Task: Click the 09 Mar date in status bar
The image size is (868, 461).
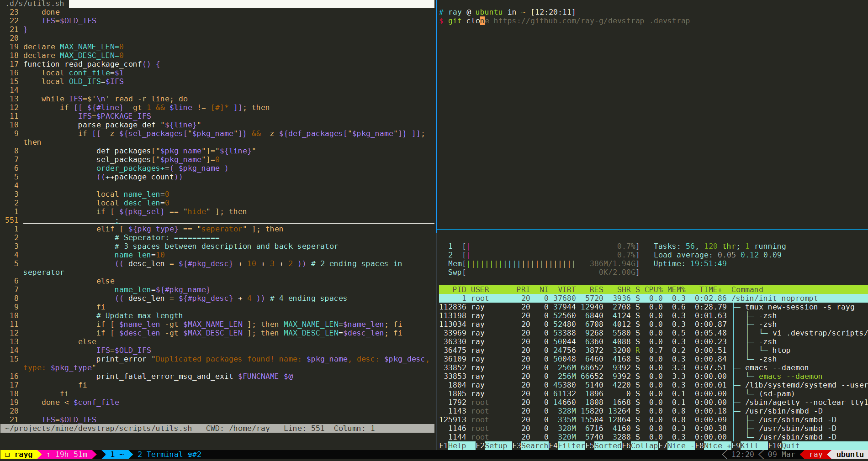Action: pyautogui.click(x=781, y=455)
